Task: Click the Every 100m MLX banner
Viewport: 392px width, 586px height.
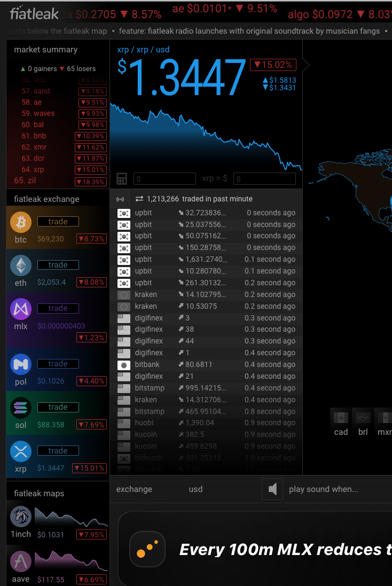Action: pos(255,549)
